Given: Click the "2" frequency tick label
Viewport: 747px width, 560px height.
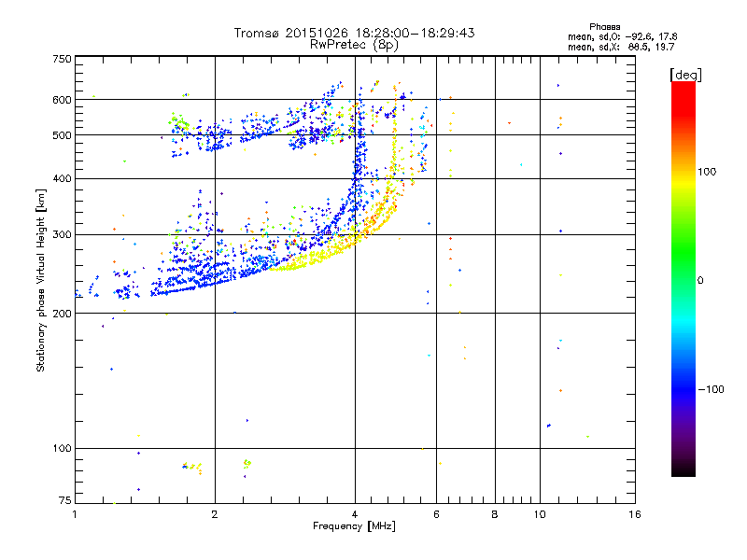Looking at the screenshot, I should tap(215, 514).
